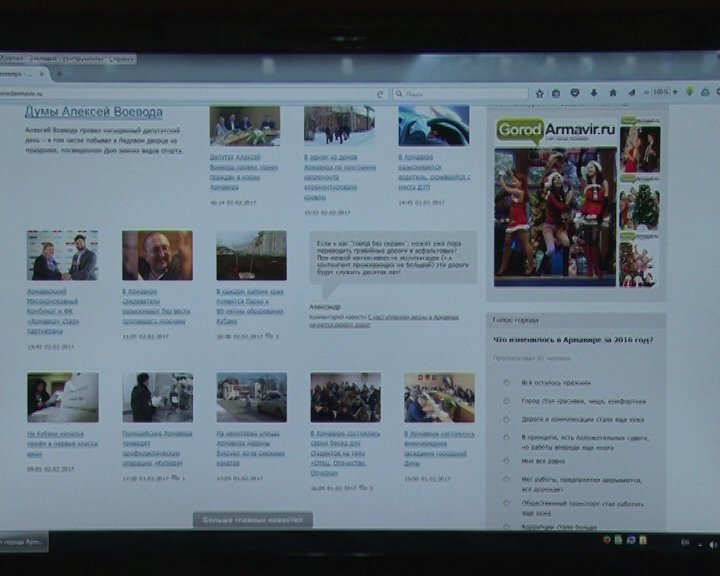Viewport: 720px width, 576px height.
Task: Open the car steering wheel photo
Action: [434, 125]
